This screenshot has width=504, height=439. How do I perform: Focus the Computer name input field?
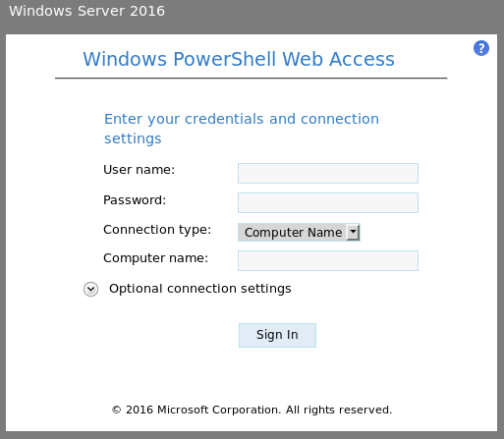tap(328, 260)
